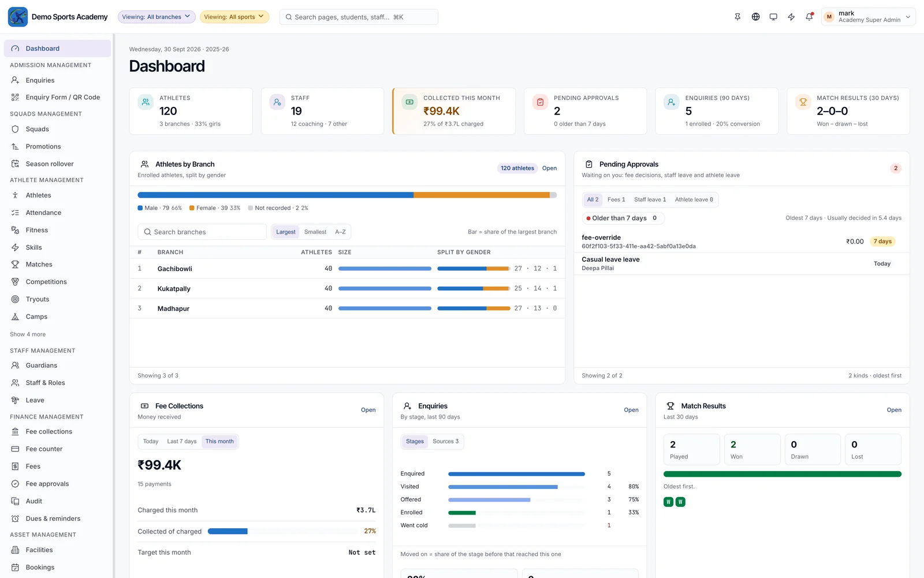The height and width of the screenshot is (578, 924).
Task: Select the Last 7 days fee period
Action: click(182, 442)
